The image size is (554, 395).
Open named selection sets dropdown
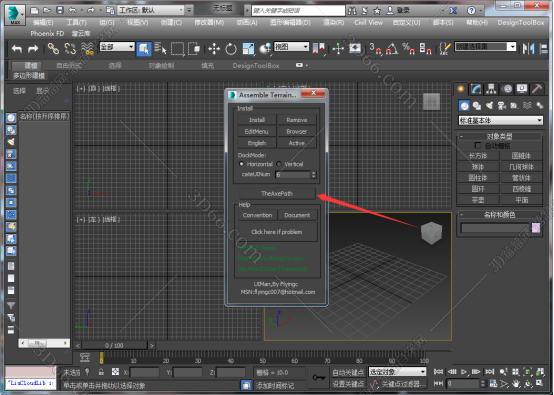(x=485, y=47)
